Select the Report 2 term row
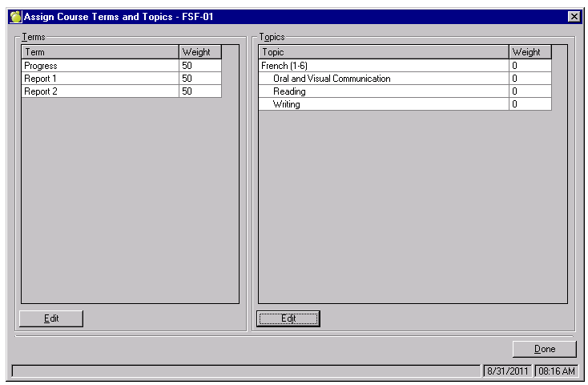Viewport: 588px width, 385px height. coord(100,91)
